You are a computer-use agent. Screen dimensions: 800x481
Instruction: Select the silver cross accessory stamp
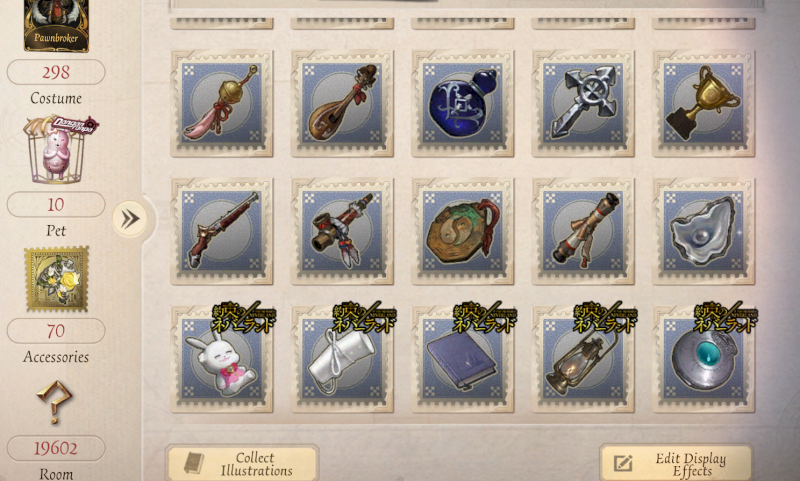[583, 103]
